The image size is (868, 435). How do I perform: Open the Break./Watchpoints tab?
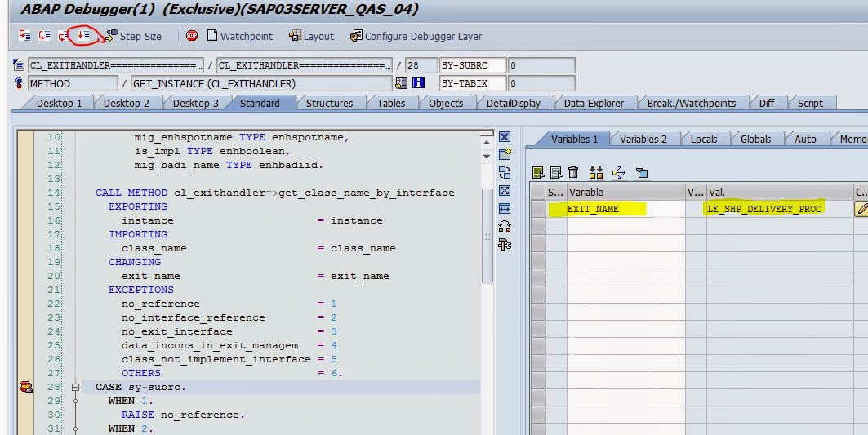[x=691, y=103]
